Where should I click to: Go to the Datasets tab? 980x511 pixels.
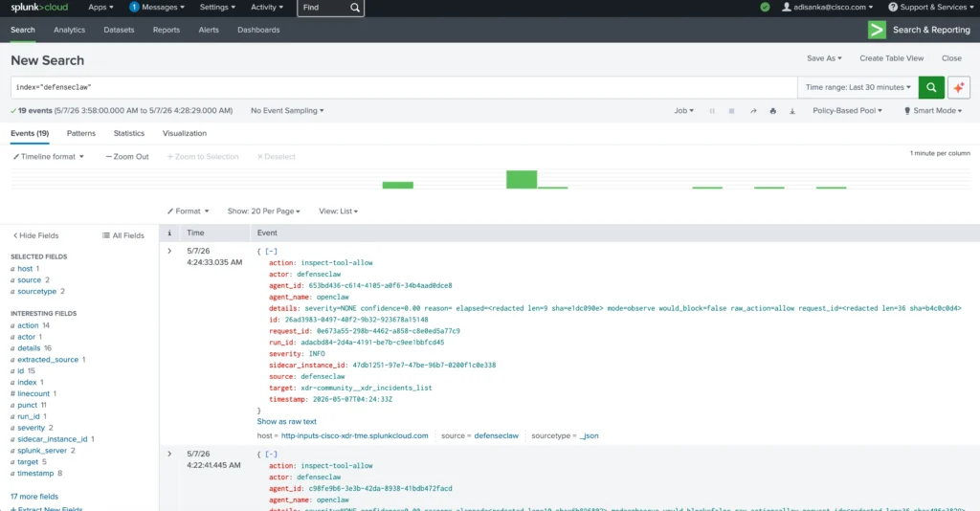pos(119,30)
